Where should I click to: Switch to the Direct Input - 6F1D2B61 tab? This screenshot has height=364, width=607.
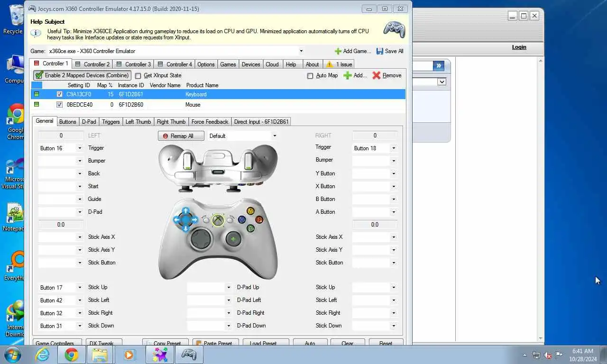[261, 122]
